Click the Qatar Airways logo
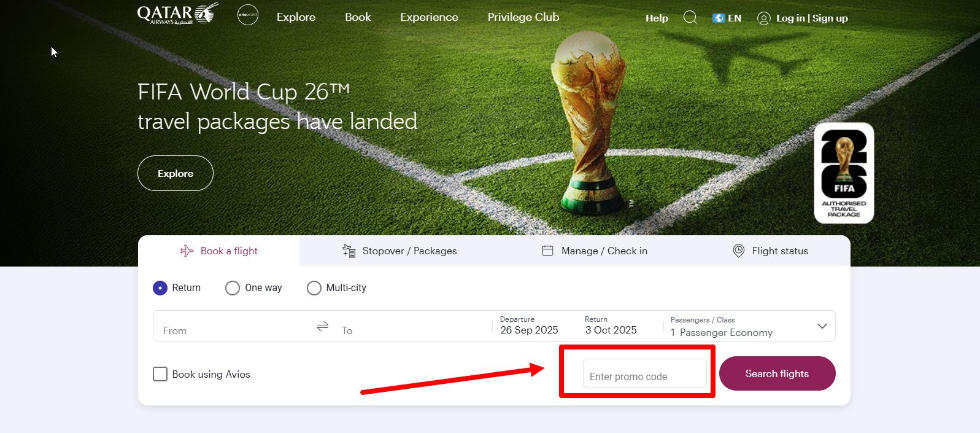Screen dimensions: 980x433 click(177, 14)
